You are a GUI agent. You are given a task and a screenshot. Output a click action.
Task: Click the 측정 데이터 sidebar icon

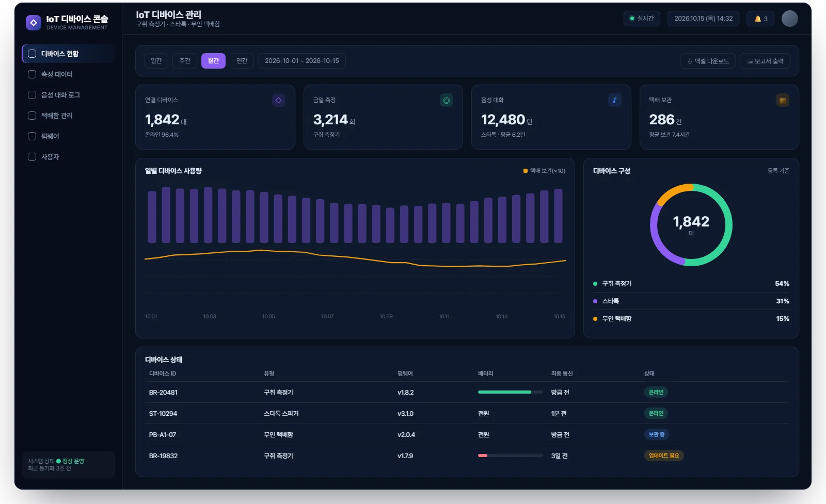tap(32, 74)
